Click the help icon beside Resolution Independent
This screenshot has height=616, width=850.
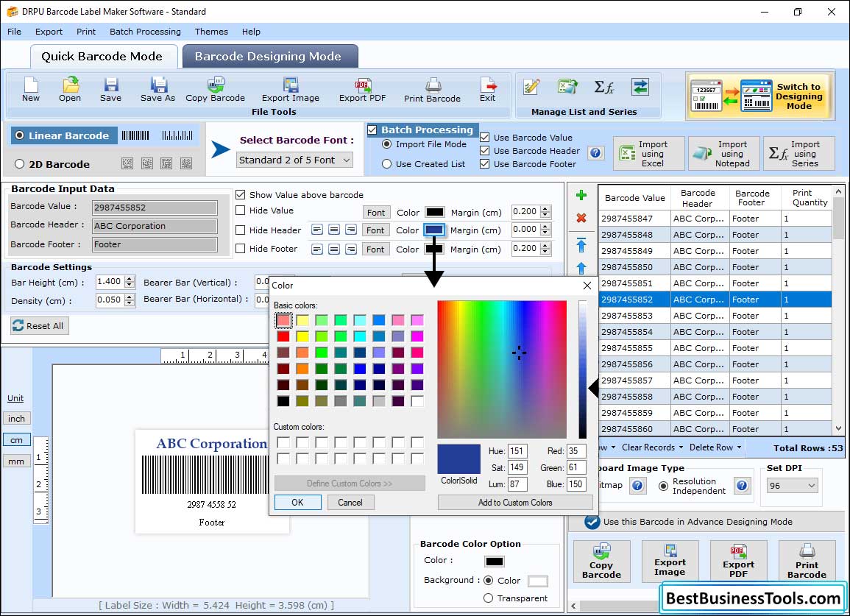click(742, 485)
